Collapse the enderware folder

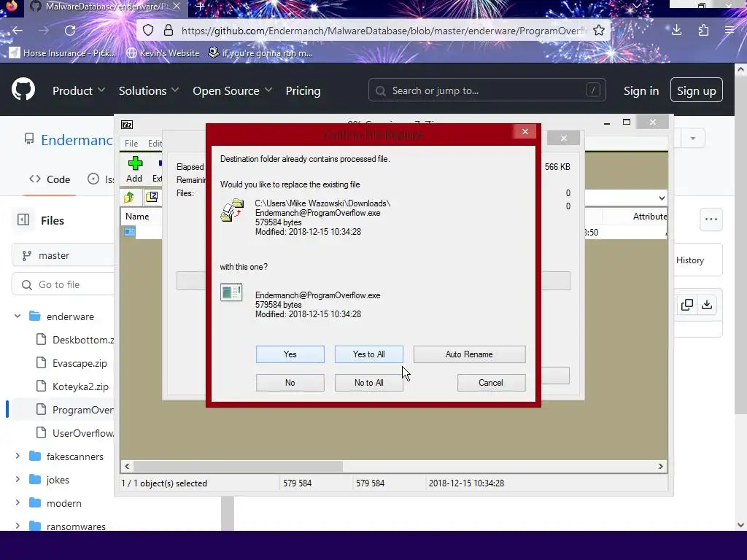(18, 316)
